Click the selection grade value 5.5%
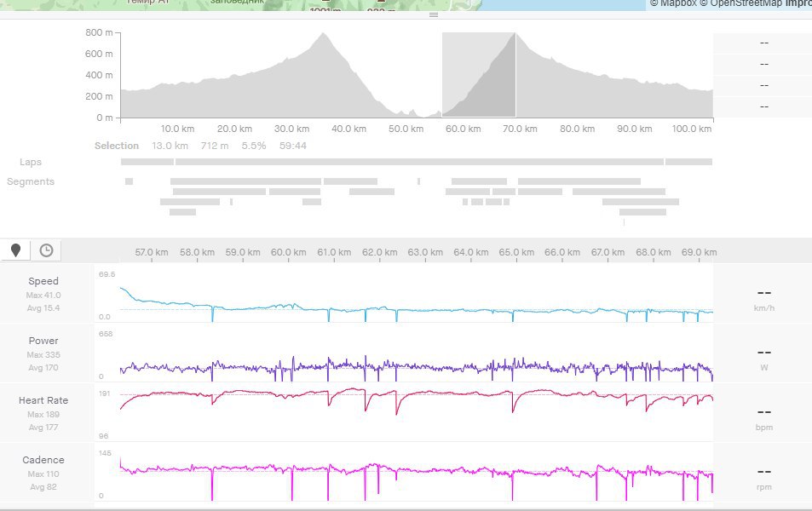Screen dimensions: 812x511 coord(254,146)
